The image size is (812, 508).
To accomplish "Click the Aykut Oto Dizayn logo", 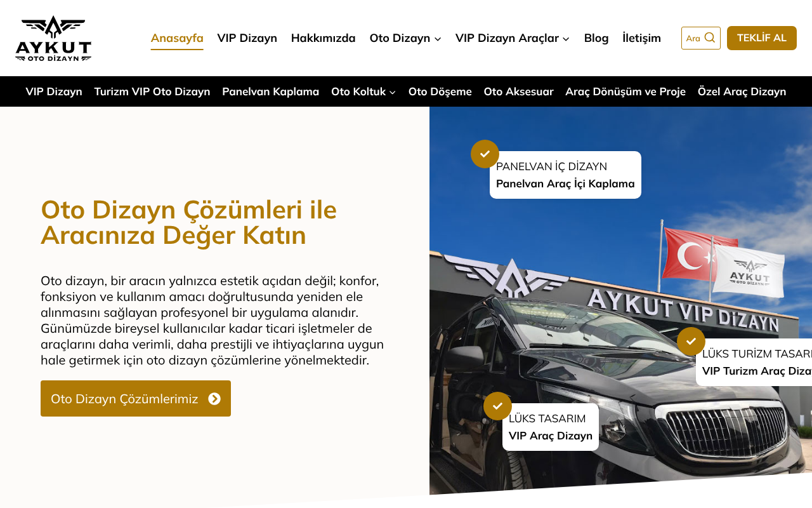I will tap(53, 38).
